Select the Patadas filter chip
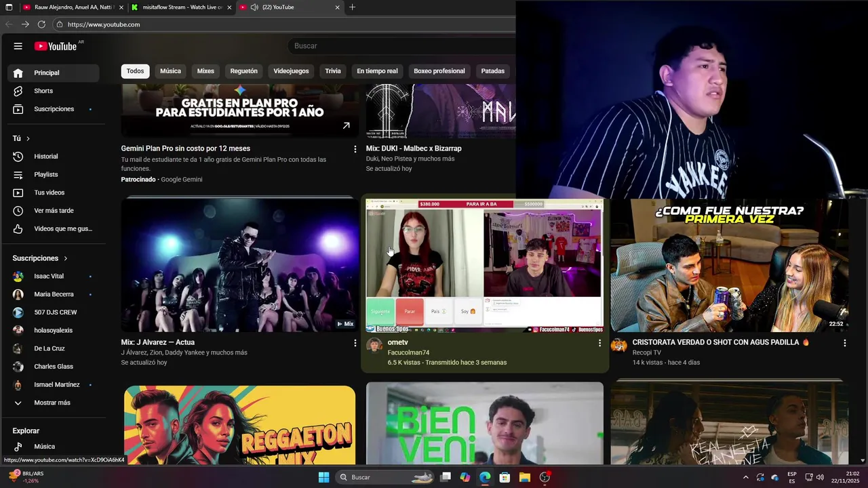Image resolution: width=868 pixels, height=488 pixels. coord(493,71)
